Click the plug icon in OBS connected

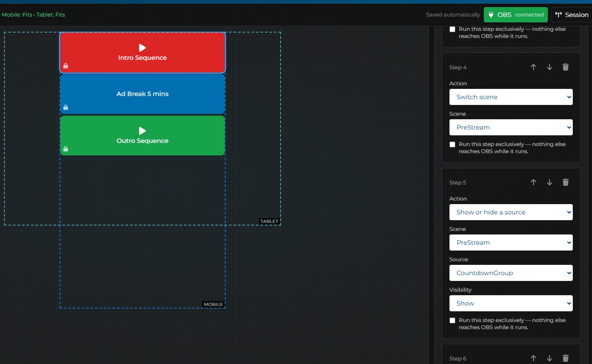491,15
